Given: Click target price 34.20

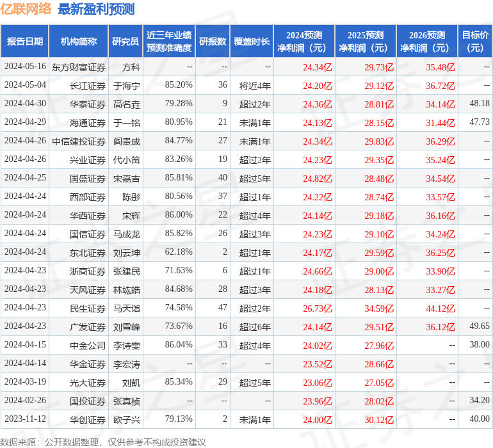Looking at the screenshot, I should pos(480,400).
